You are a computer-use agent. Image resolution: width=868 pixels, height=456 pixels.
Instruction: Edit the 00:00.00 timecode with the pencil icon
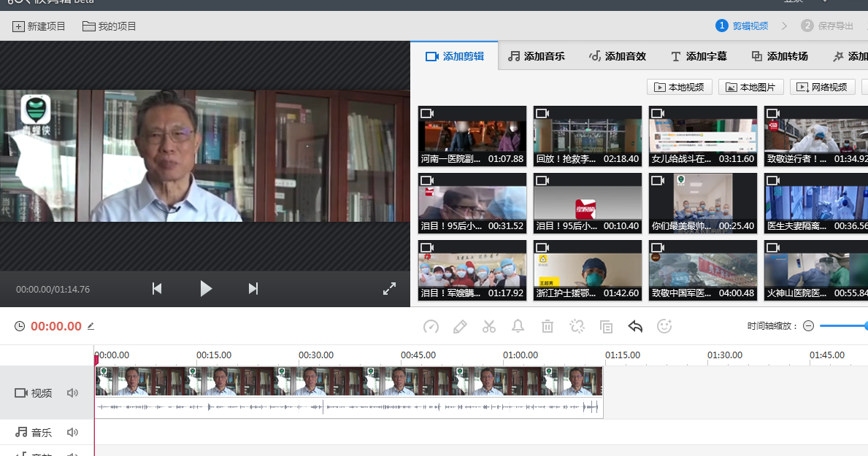pyautogui.click(x=91, y=326)
